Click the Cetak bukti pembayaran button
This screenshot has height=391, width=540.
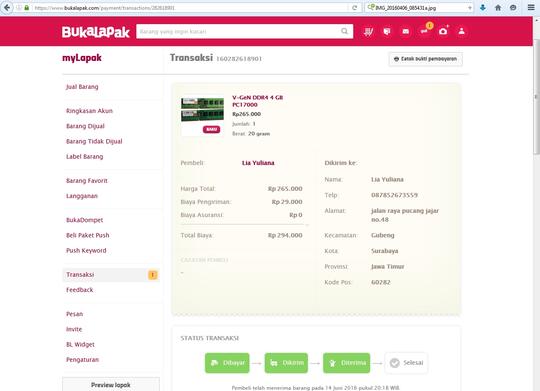(426, 59)
